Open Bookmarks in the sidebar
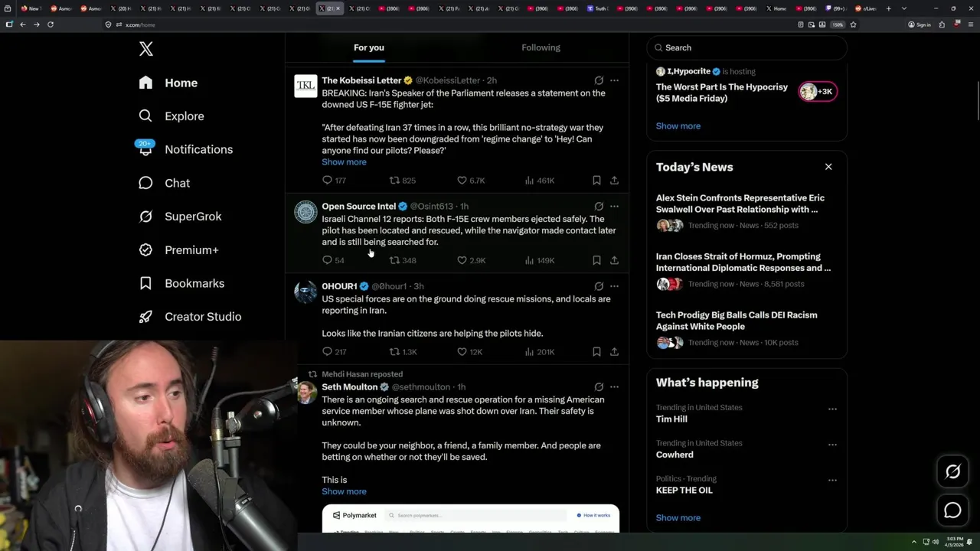Viewport: 980px width, 551px height. click(x=181, y=283)
